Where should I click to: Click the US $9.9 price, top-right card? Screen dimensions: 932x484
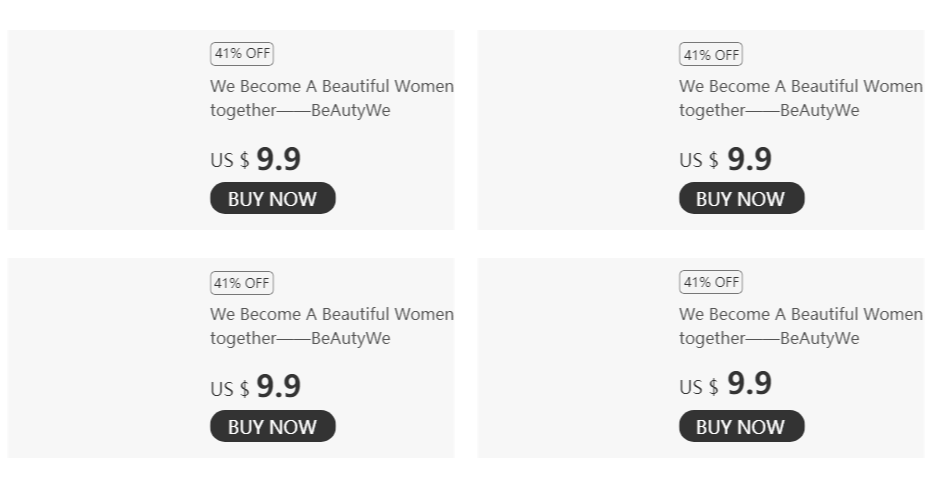[725, 159]
